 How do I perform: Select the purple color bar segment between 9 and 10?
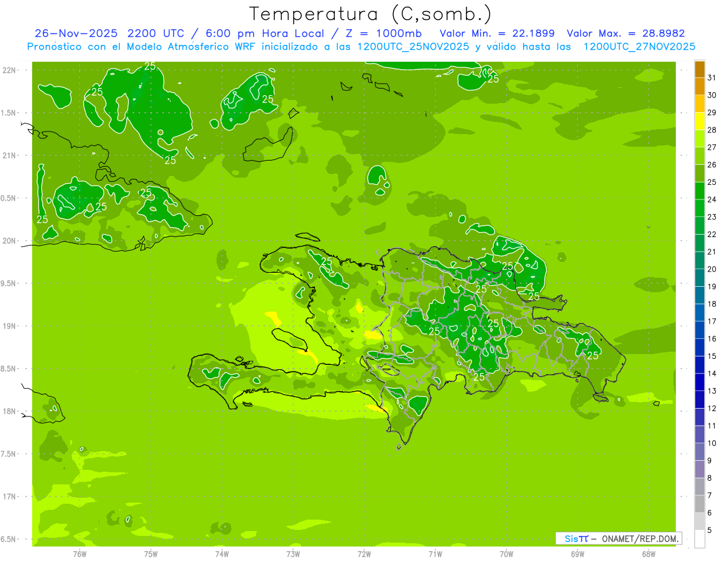click(699, 452)
